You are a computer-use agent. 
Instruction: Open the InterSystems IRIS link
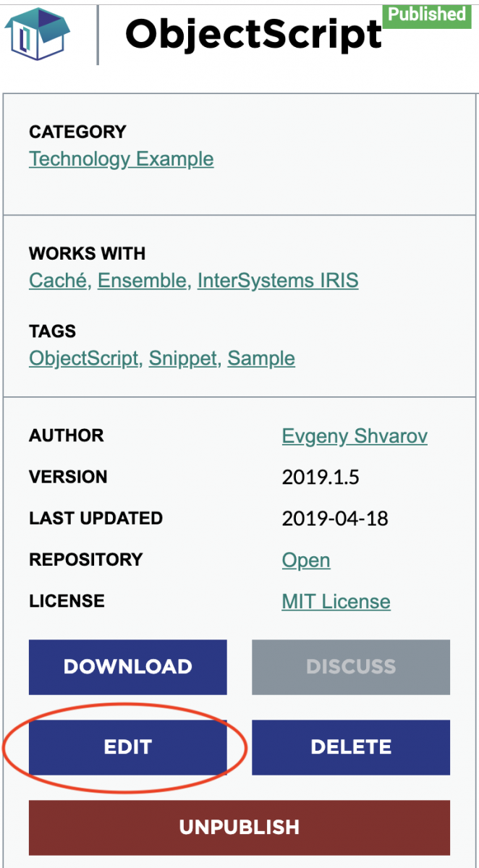coord(278,280)
